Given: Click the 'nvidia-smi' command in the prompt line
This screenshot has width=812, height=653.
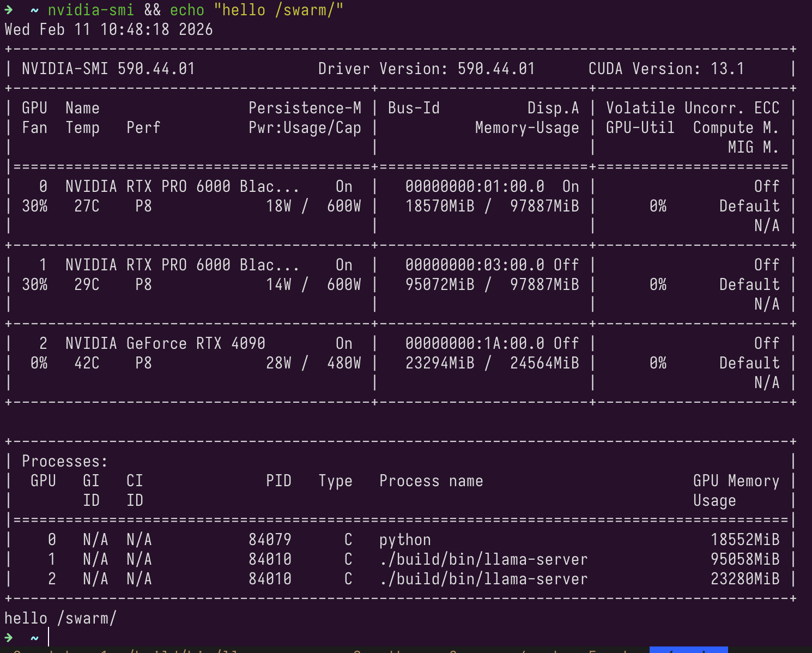Looking at the screenshot, I should coord(91,10).
